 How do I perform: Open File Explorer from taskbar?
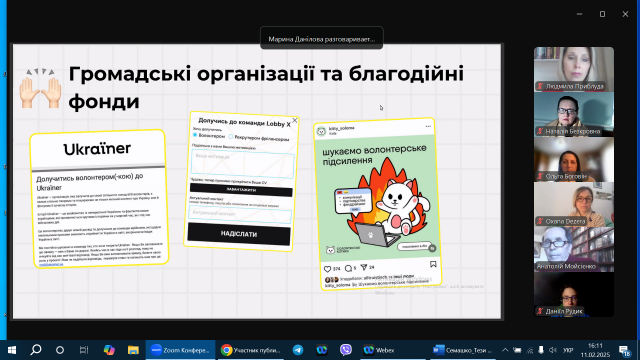pyautogui.click(x=133, y=350)
